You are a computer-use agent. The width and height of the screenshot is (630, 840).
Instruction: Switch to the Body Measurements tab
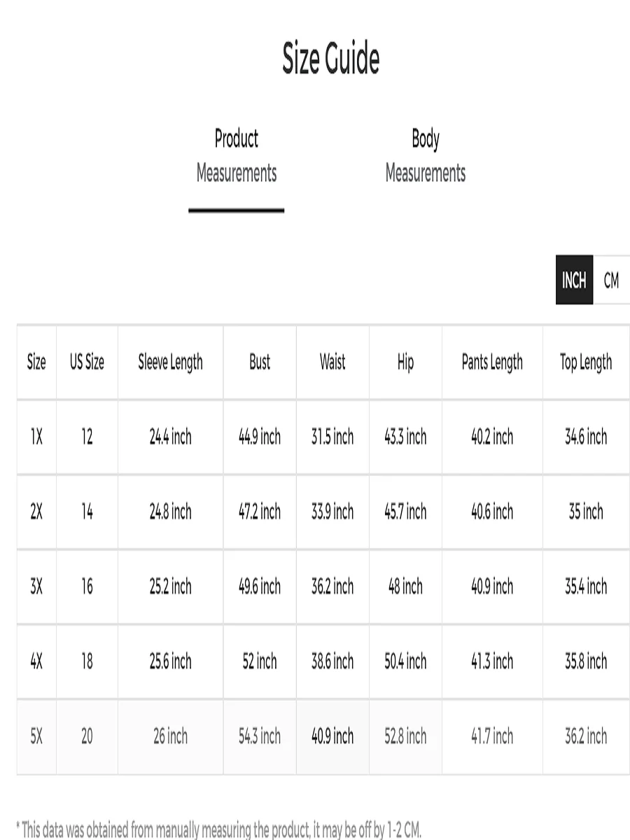click(425, 155)
